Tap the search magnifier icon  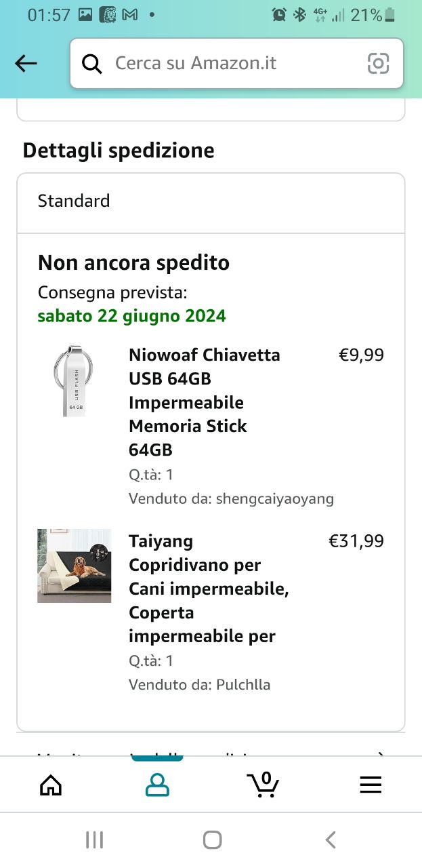(x=92, y=64)
